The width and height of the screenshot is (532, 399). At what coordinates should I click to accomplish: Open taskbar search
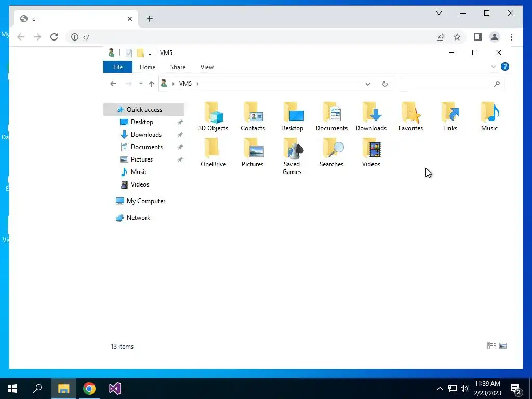[x=37, y=389]
